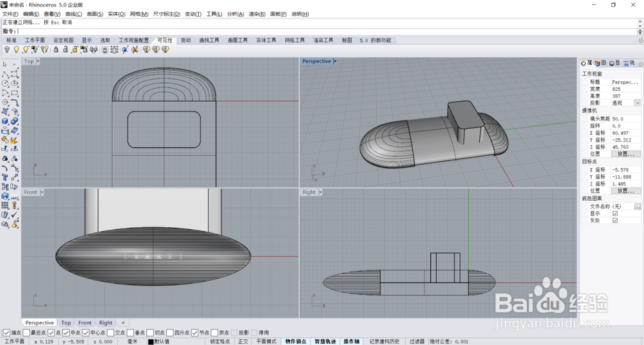Image resolution: width=644 pixels, height=345 pixels.
Task: Open the 分析(A) menu
Action: tap(235, 14)
